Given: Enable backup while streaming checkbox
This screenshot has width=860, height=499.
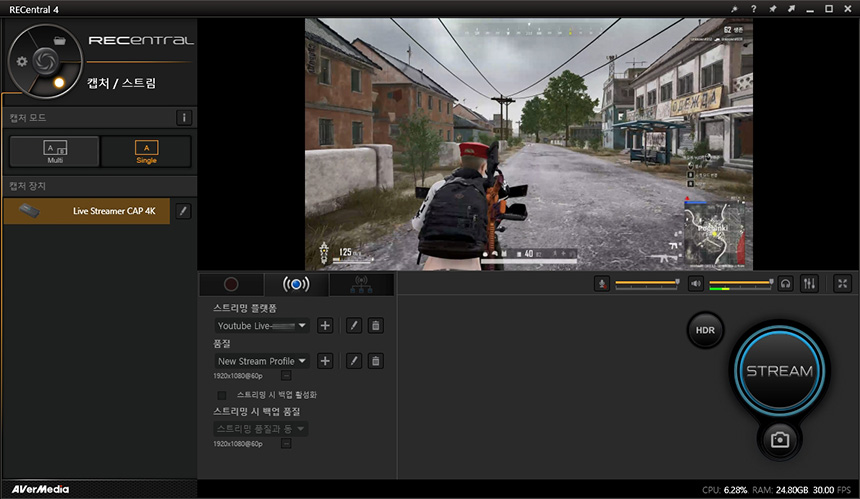Looking at the screenshot, I should point(222,395).
